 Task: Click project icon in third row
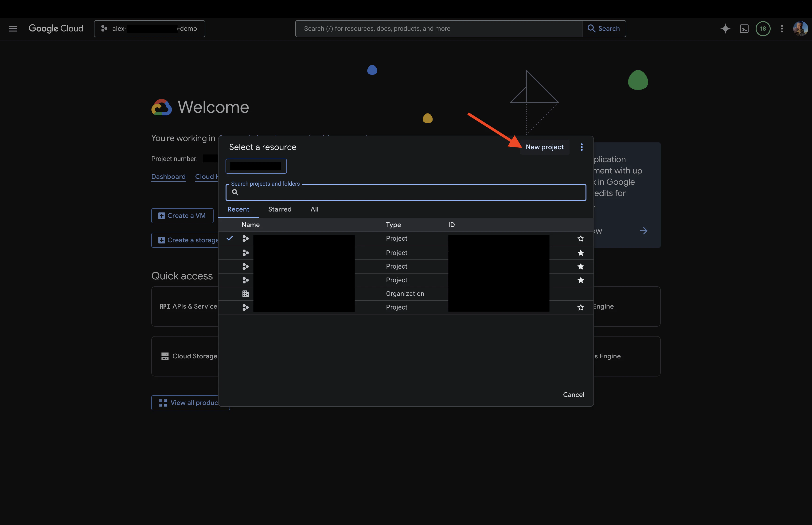245,266
